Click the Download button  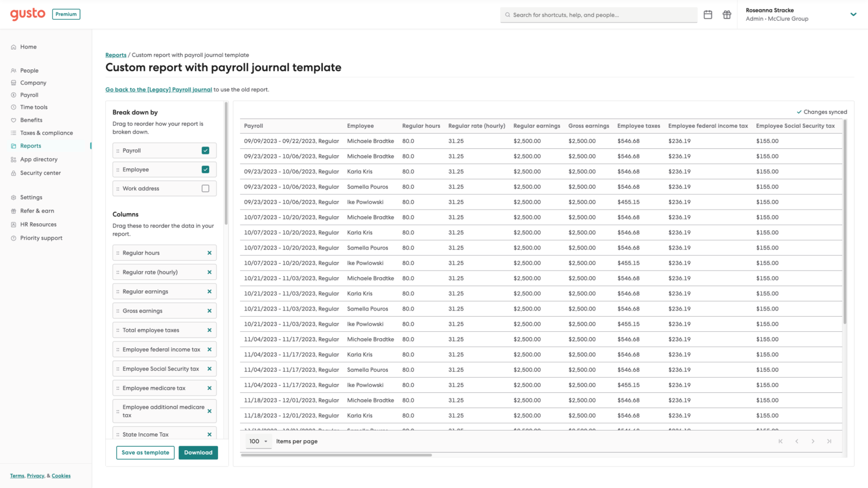(x=198, y=452)
